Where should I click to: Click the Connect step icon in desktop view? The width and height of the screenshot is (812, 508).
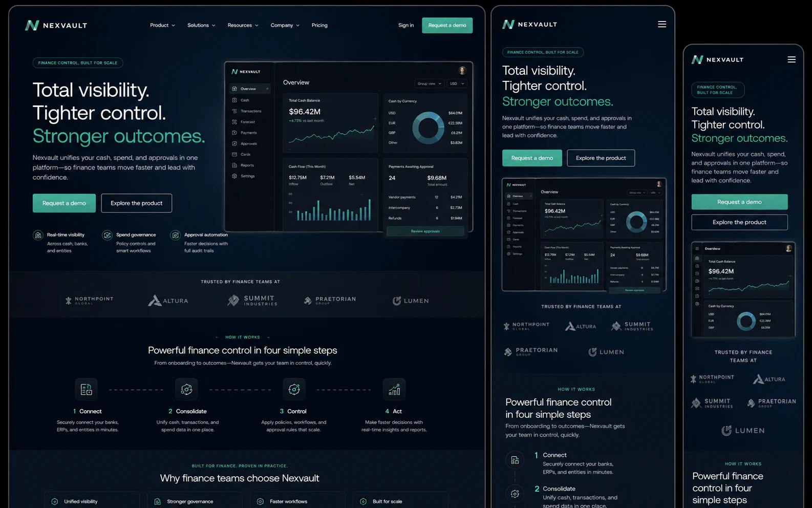click(x=86, y=390)
